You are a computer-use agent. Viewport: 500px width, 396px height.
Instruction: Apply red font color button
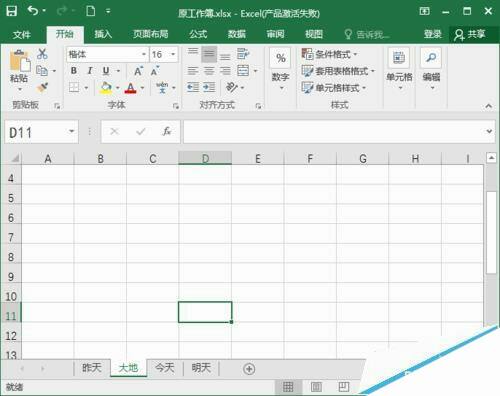tap(130, 88)
